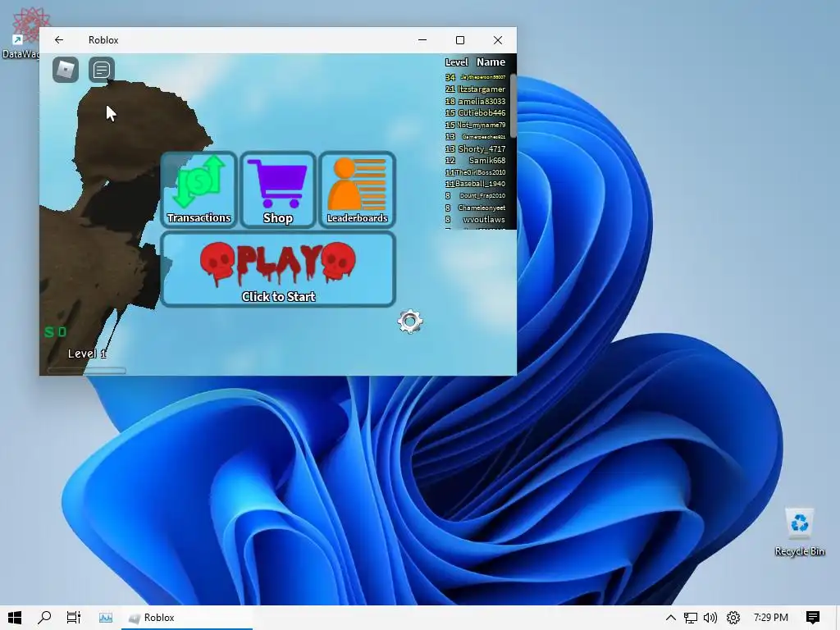This screenshot has height=630, width=840.
Task: Open the Leaderboards panel
Action: pos(357,189)
